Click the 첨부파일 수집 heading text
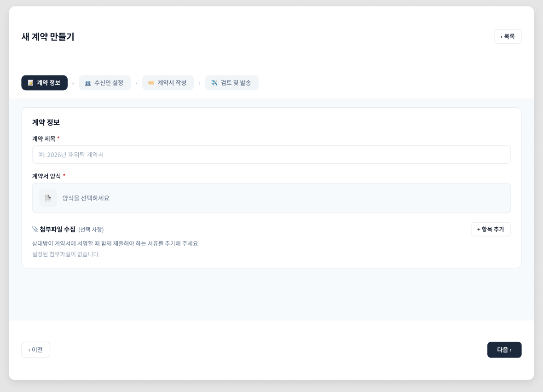The width and height of the screenshot is (543, 392). pyautogui.click(x=58, y=229)
